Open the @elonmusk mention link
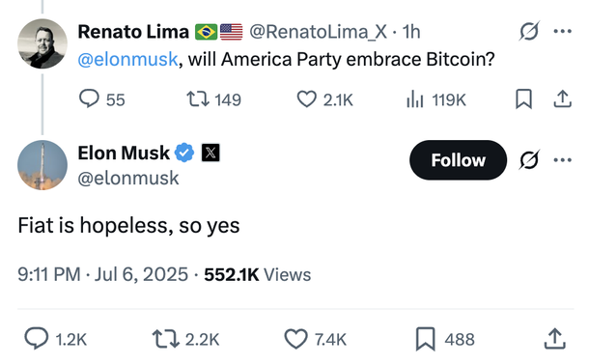This screenshot has height=364, width=589. tap(127, 59)
